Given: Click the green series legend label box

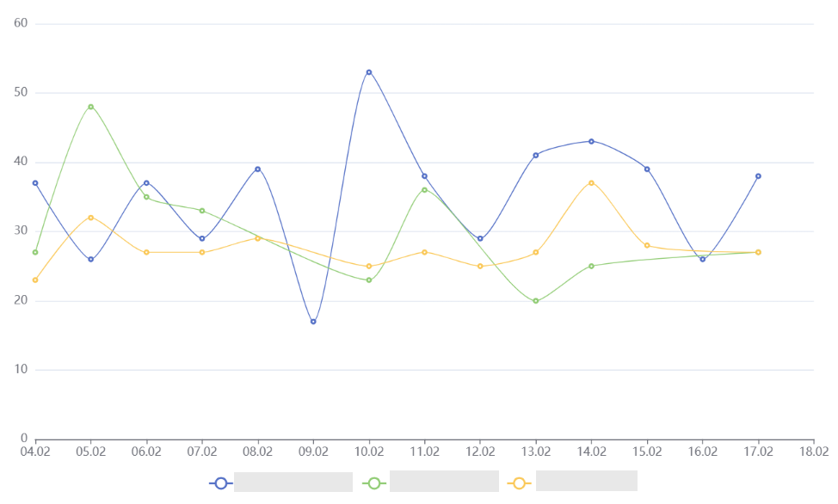Looking at the screenshot, I should coord(444,482).
